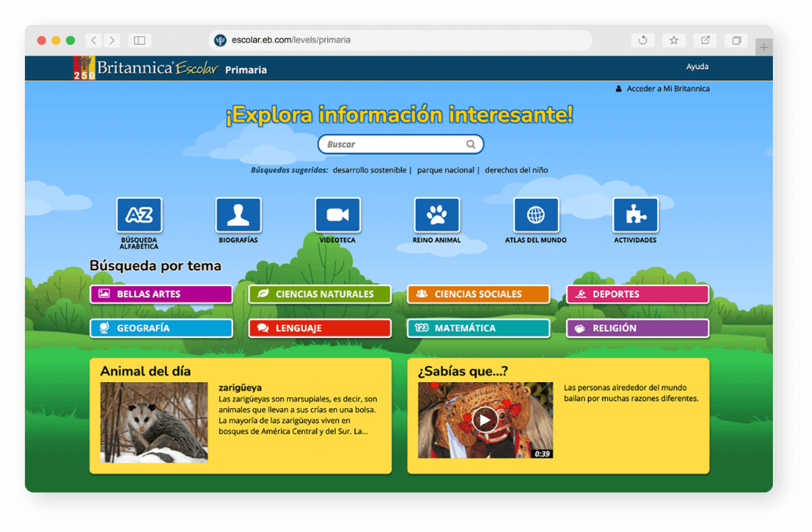Viewport: 812px width, 532px height.
Task: Select the Lenguaje topic button
Action: [x=320, y=329]
